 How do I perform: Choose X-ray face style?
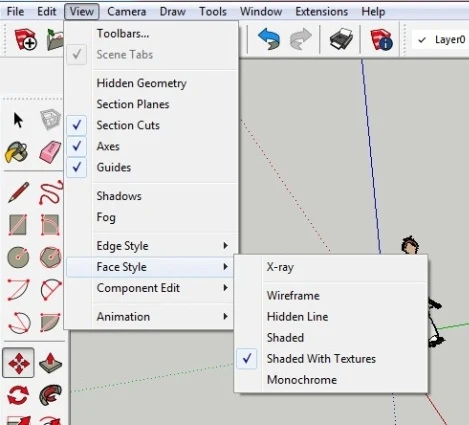[x=280, y=267]
